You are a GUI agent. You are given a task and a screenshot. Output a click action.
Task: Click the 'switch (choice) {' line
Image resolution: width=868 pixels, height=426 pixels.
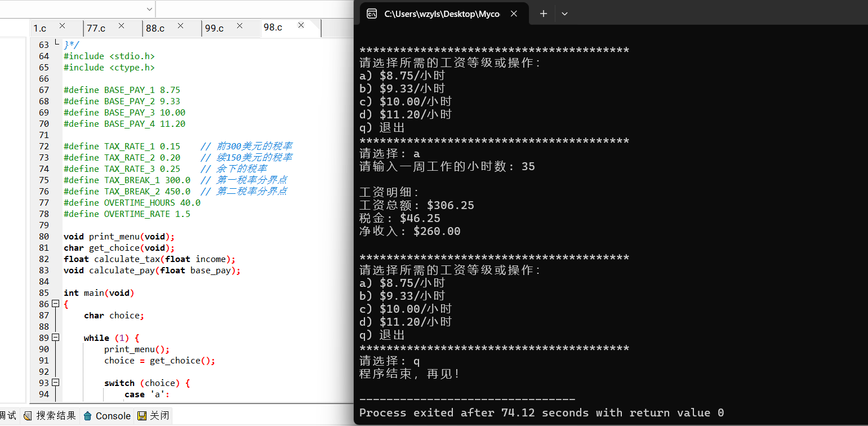click(x=147, y=383)
